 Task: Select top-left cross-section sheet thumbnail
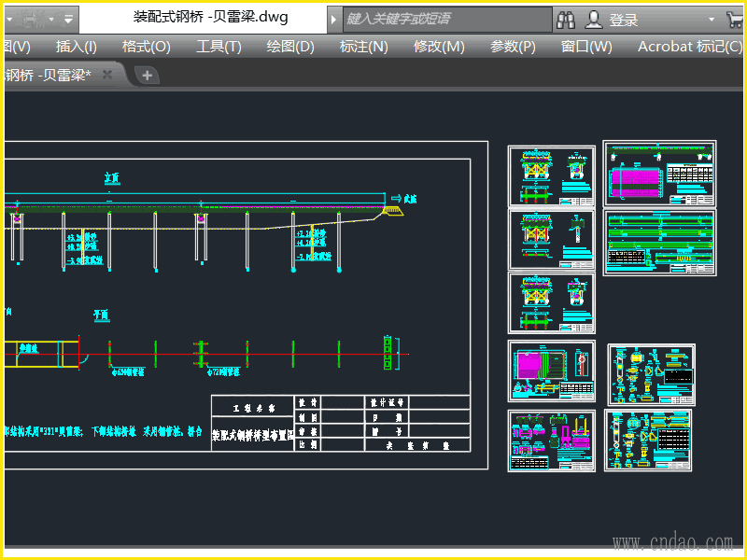[551, 176]
